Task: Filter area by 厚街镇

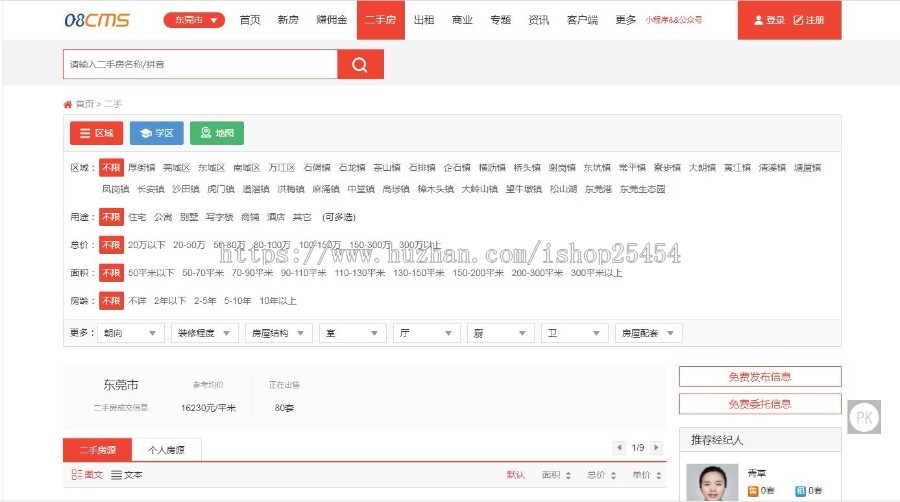Action: point(142,168)
